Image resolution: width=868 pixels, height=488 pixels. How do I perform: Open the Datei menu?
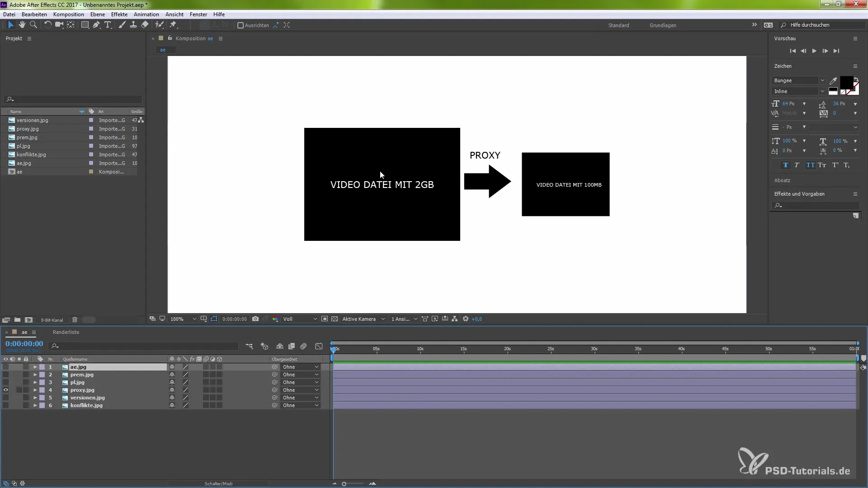pyautogui.click(x=9, y=14)
